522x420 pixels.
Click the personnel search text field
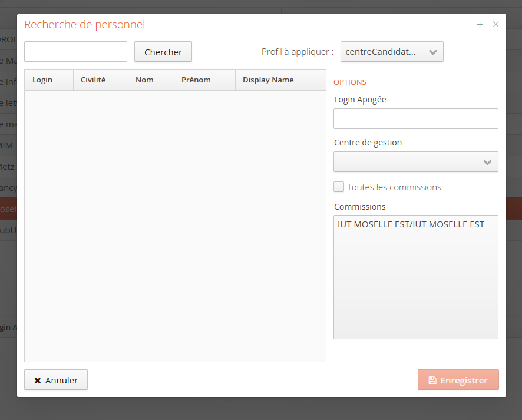75,52
